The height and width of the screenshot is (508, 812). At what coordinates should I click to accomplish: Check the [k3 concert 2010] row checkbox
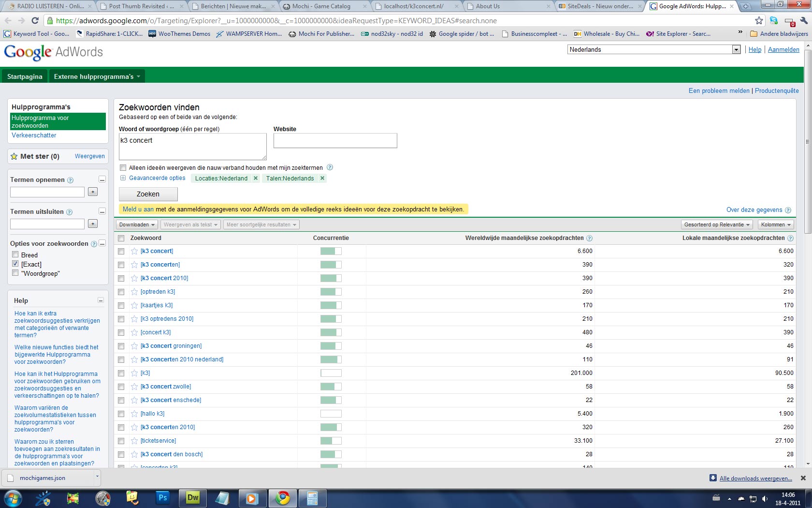pyautogui.click(x=121, y=278)
